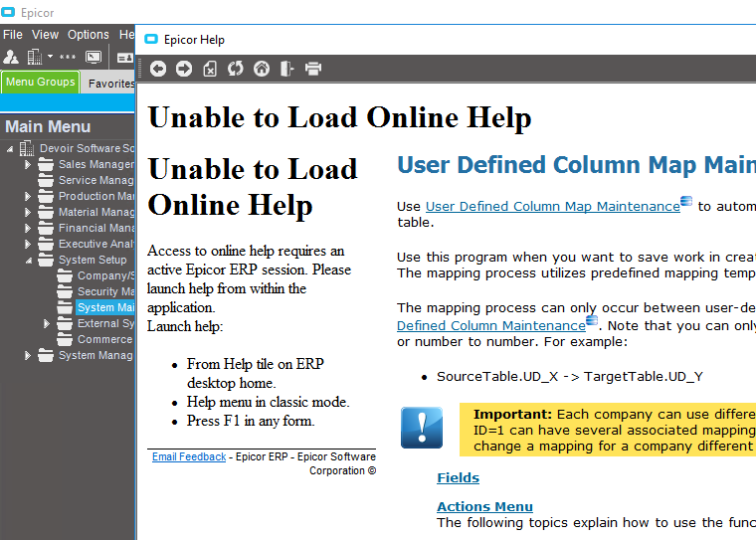756x540 pixels.
Task: Click the Epicor main window logo
Action: [8, 12]
